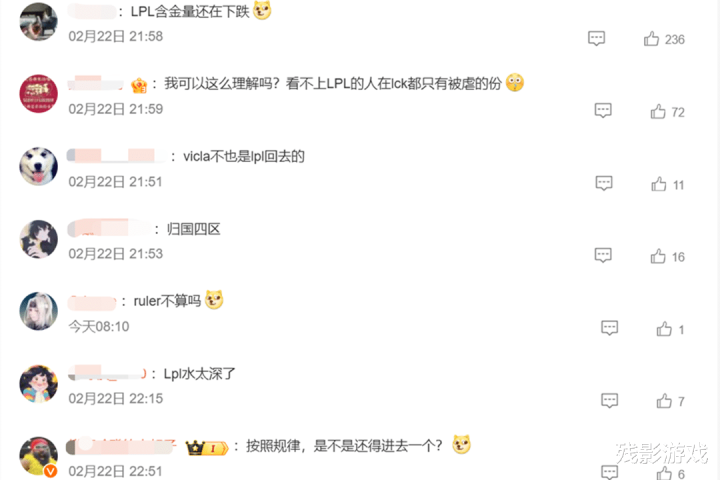The height and width of the screenshot is (480, 720).
Task: Reply to the 归国四区 comment
Action: point(603,255)
